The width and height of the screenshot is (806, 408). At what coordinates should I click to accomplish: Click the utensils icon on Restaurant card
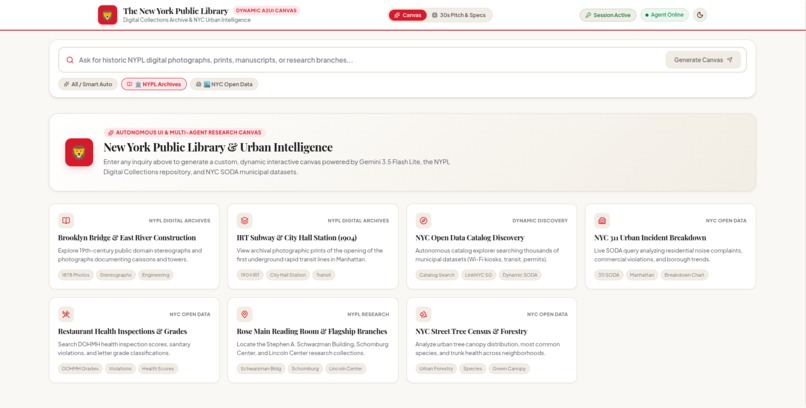(66, 314)
